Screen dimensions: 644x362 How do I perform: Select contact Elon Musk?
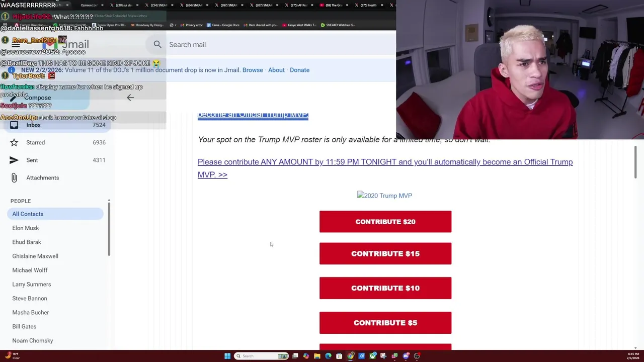[25, 228]
